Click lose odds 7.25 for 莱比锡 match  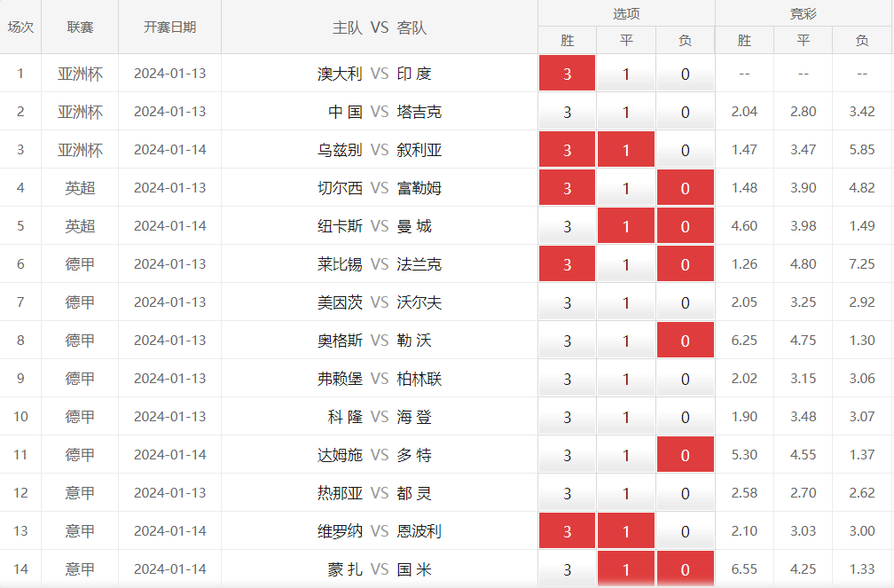tap(861, 264)
